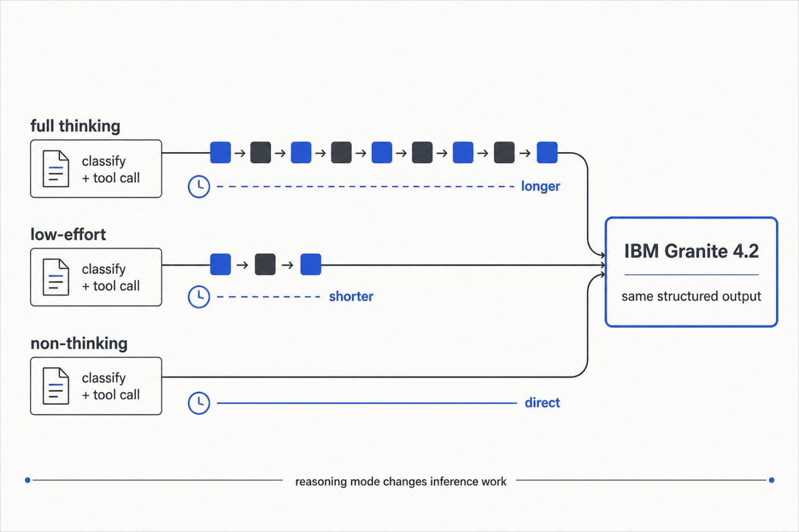799x532 pixels.
Task: Click "classify + tool call" under full thinking
Action: click(x=111, y=169)
